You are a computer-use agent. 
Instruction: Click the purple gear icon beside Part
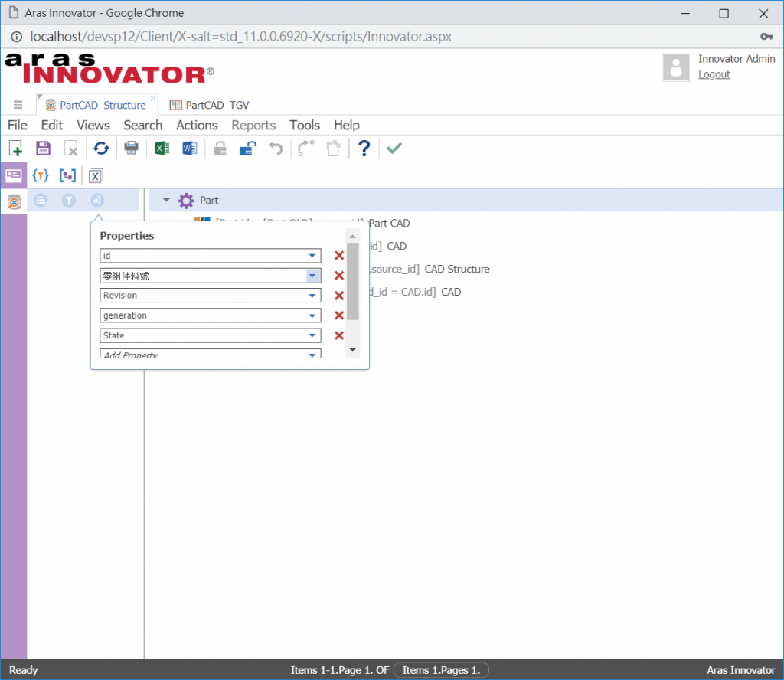pos(186,201)
